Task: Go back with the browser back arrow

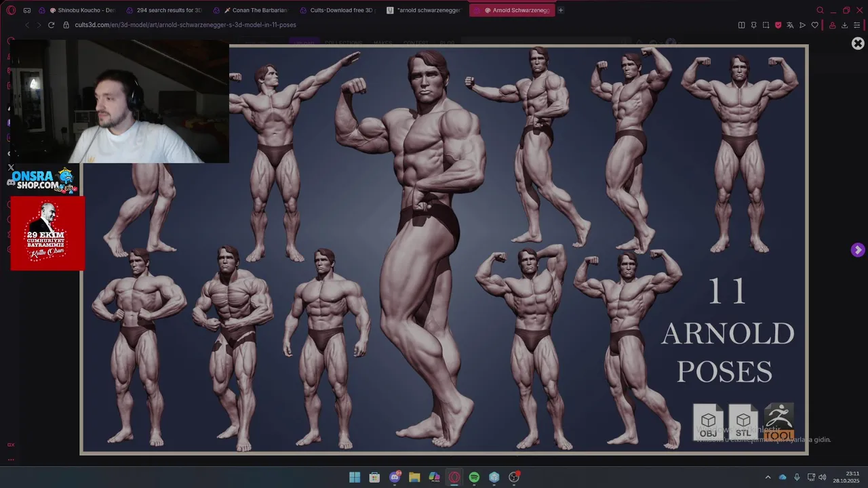Action: pos(27,25)
